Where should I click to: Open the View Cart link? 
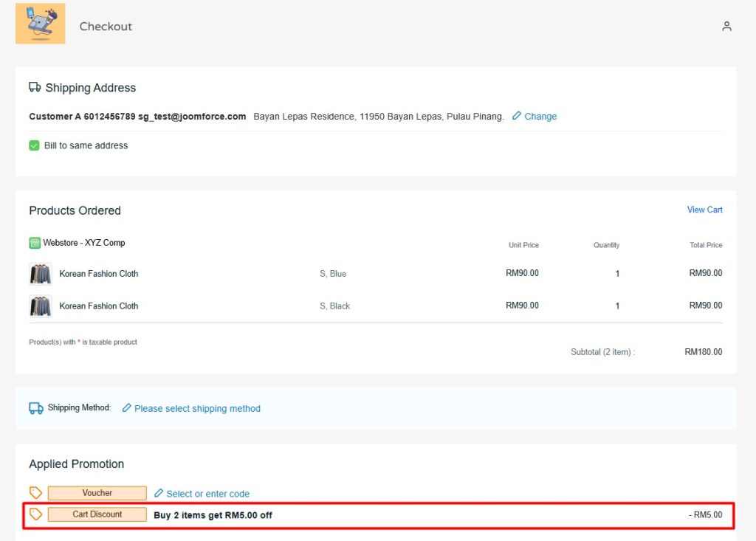coord(704,210)
